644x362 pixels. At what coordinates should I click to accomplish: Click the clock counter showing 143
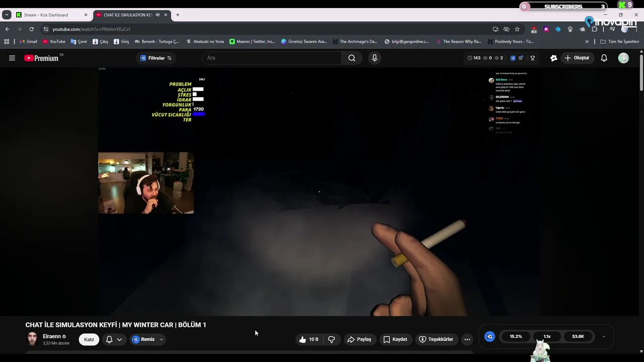(474, 58)
